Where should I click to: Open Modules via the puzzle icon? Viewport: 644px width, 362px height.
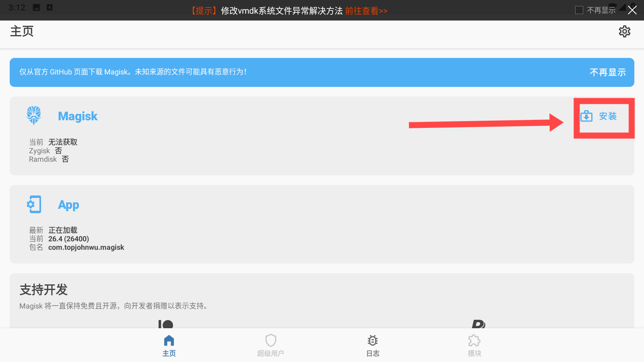tap(474, 340)
